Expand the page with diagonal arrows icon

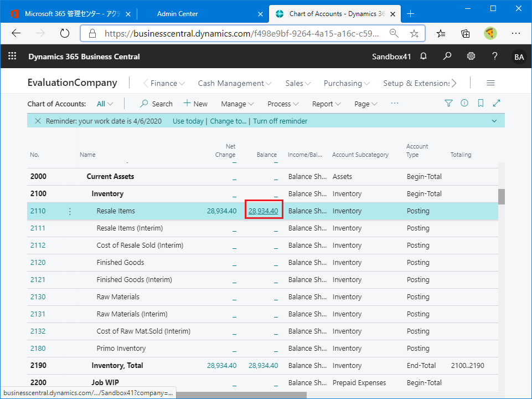click(x=497, y=103)
